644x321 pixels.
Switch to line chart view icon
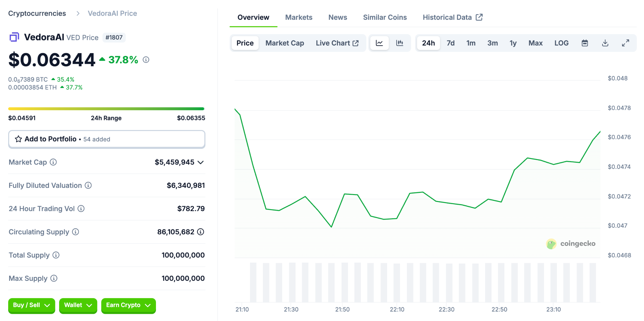tap(379, 43)
